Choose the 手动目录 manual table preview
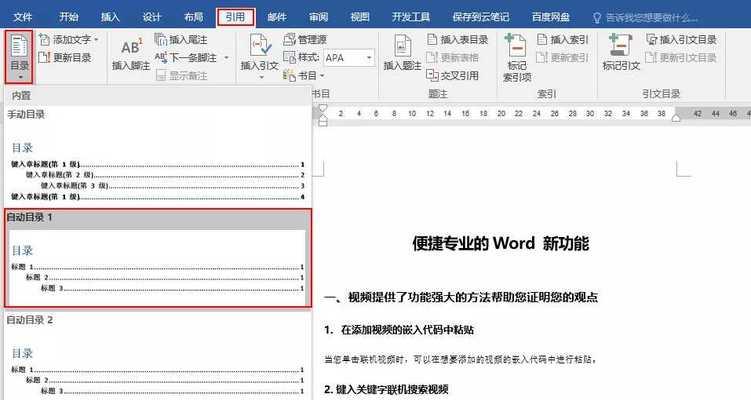This screenshot has height=400, width=751. [158, 156]
